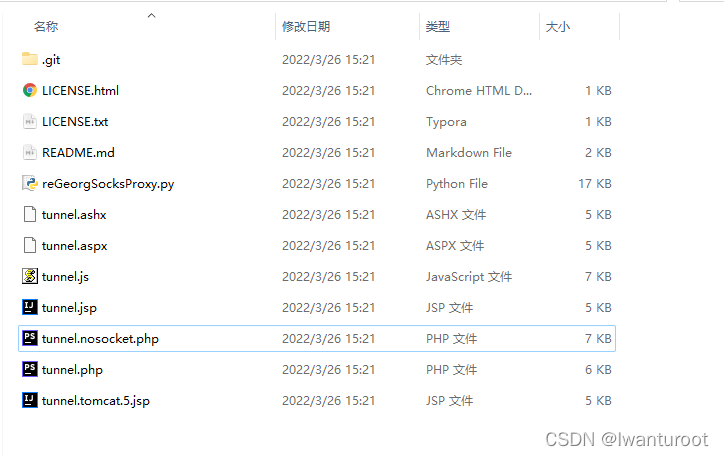The image size is (724, 456).
Task: Click the IntelliJ icon beside tunnel.jsp
Action: tap(30, 307)
